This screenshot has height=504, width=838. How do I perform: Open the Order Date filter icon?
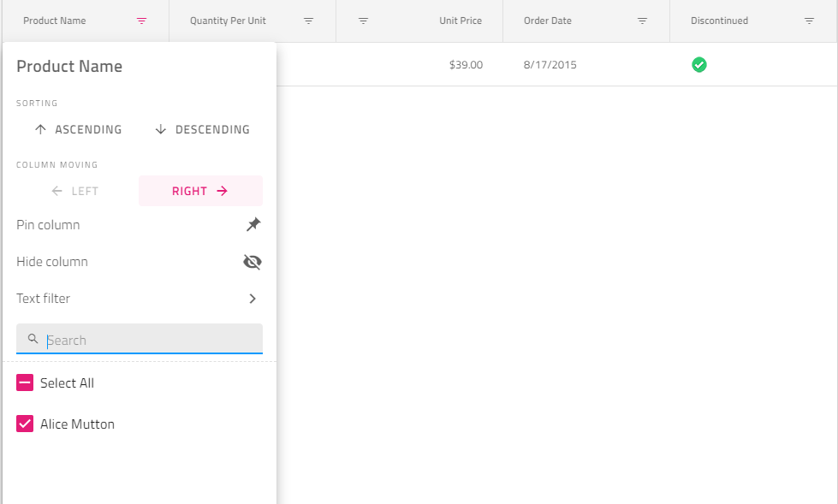pyautogui.click(x=642, y=21)
